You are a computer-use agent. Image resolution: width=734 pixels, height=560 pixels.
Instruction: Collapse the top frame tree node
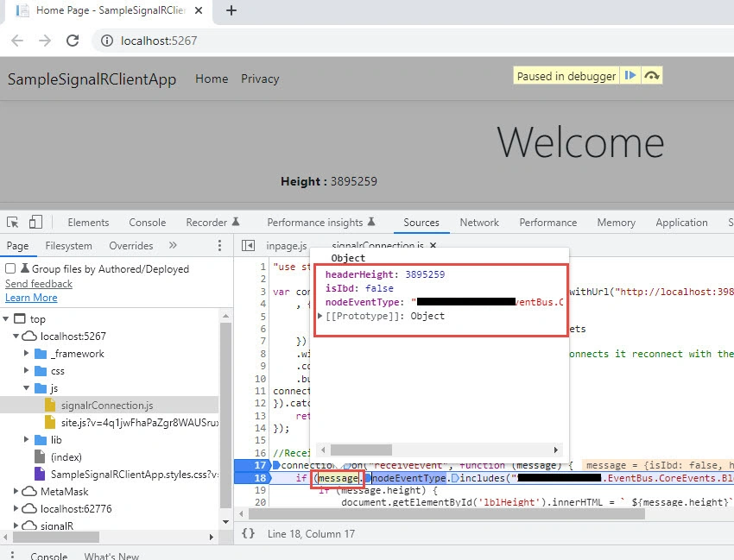pos(6,319)
